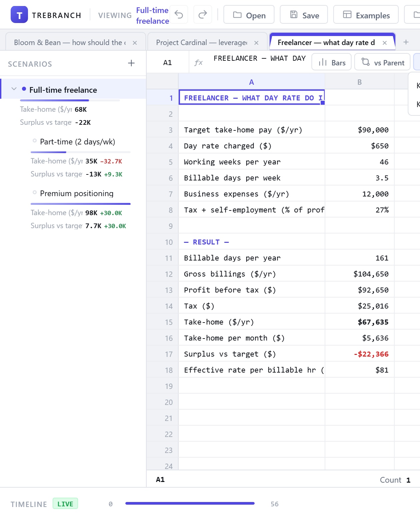The height and width of the screenshot is (519, 420).
Task: Click the Take-home per month value $5,636
Action: 360,338
